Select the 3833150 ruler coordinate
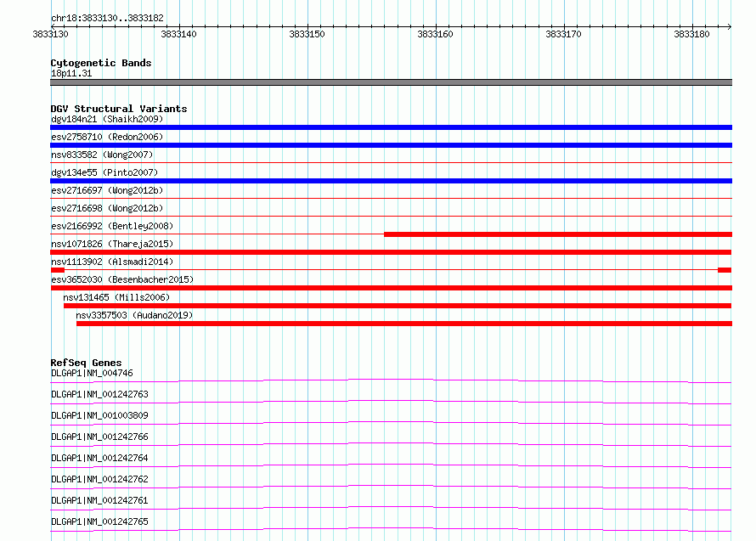756x541 pixels. tap(307, 34)
